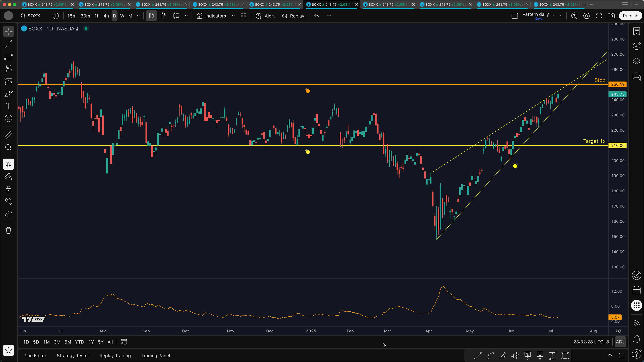Viewport: 644px width, 362px height.
Task: Click the trash icon to remove objects
Action: pyautogui.click(x=9, y=230)
